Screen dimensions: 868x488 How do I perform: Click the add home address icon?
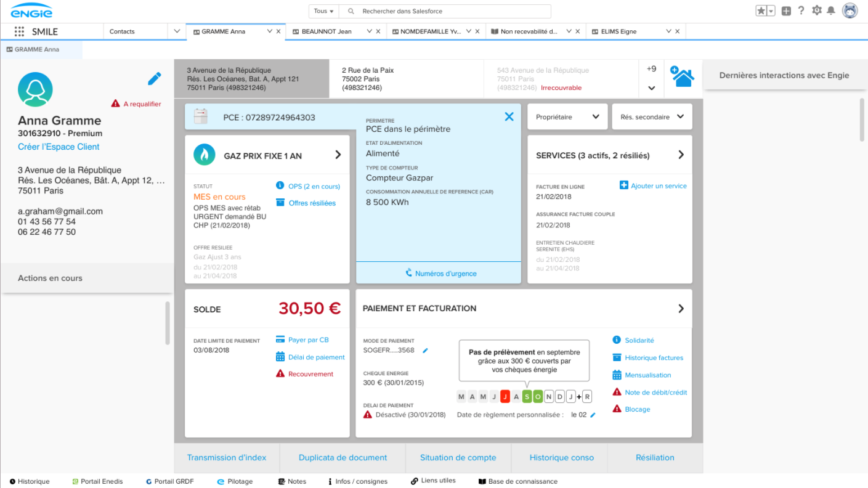pos(682,77)
